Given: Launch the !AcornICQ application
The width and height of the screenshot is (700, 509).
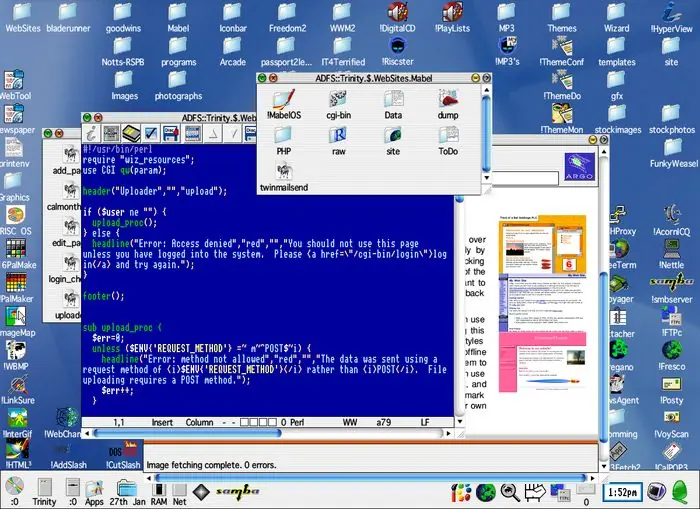Looking at the screenshot, I should click(x=671, y=221).
